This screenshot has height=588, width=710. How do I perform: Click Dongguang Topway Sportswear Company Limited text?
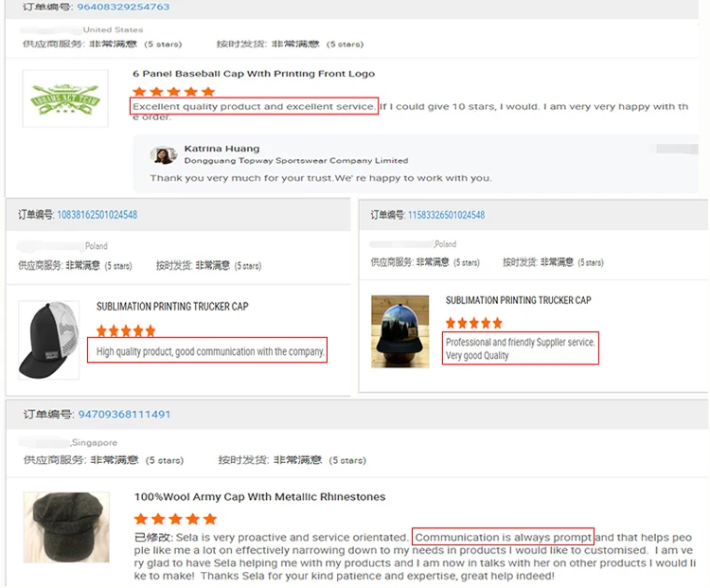(x=296, y=160)
